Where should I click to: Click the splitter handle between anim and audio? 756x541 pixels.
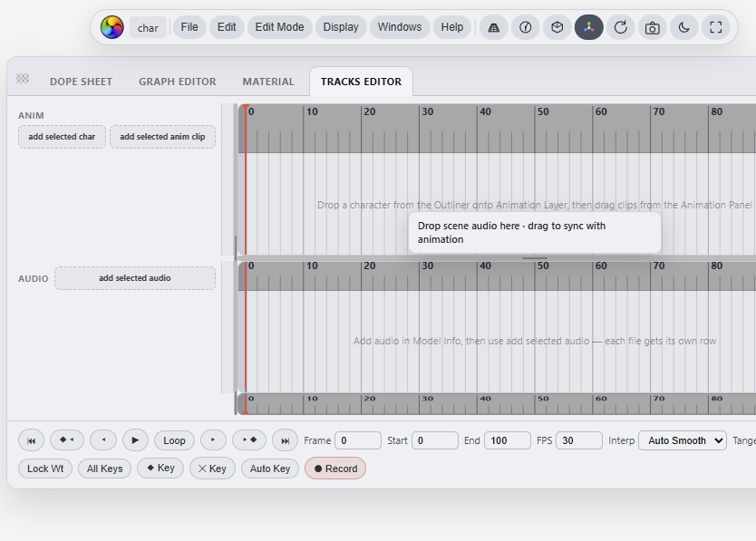click(535, 258)
